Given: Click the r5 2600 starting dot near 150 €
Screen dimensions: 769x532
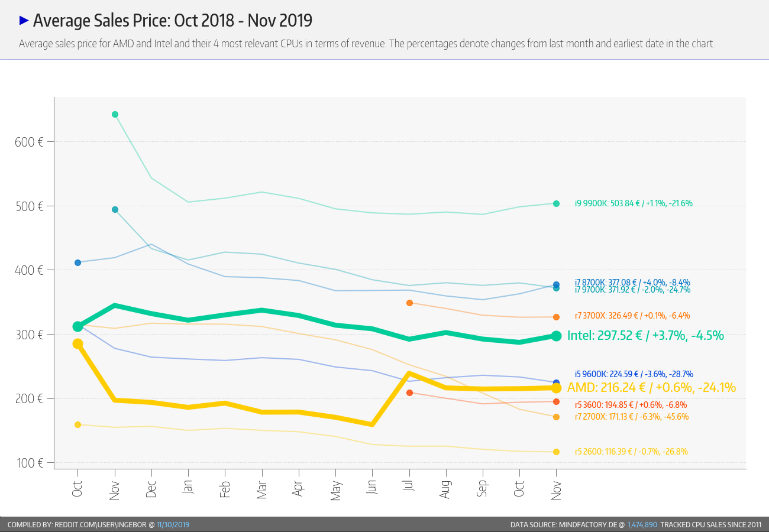Looking at the screenshot, I should click(x=77, y=424).
